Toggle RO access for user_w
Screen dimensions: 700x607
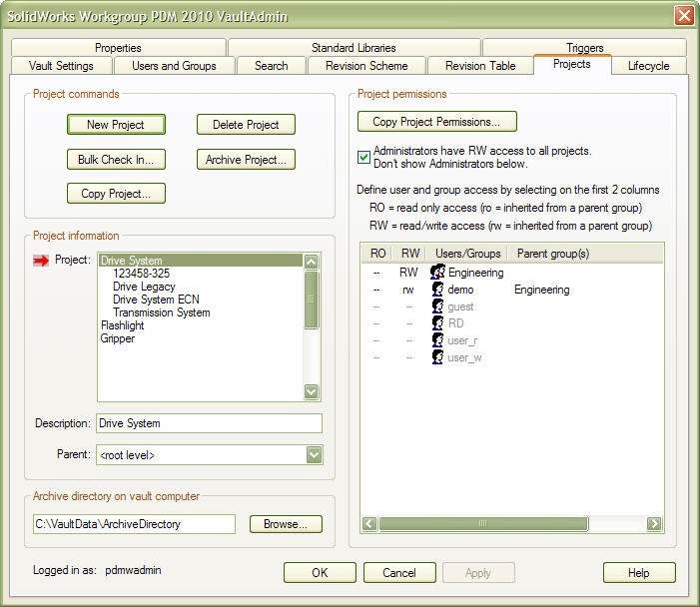coord(376,357)
